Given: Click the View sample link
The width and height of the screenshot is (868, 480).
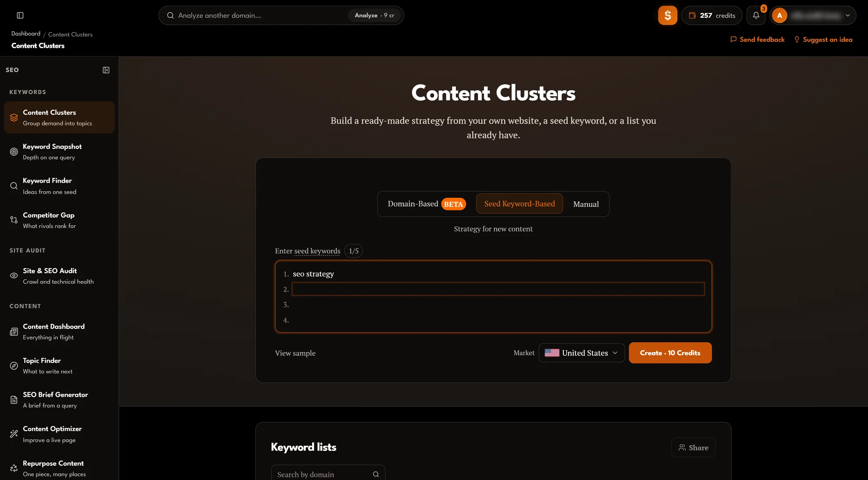Looking at the screenshot, I should pos(295,353).
